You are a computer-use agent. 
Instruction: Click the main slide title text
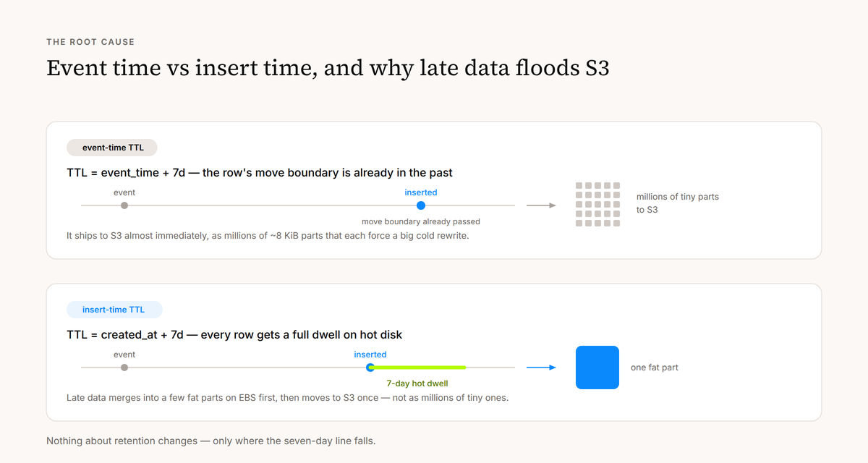(x=328, y=68)
